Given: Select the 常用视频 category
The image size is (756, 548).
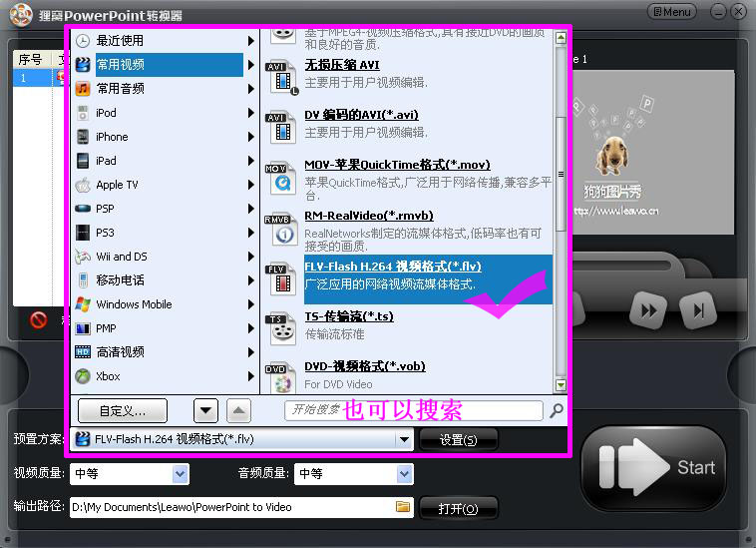Looking at the screenshot, I should pyautogui.click(x=170, y=65).
